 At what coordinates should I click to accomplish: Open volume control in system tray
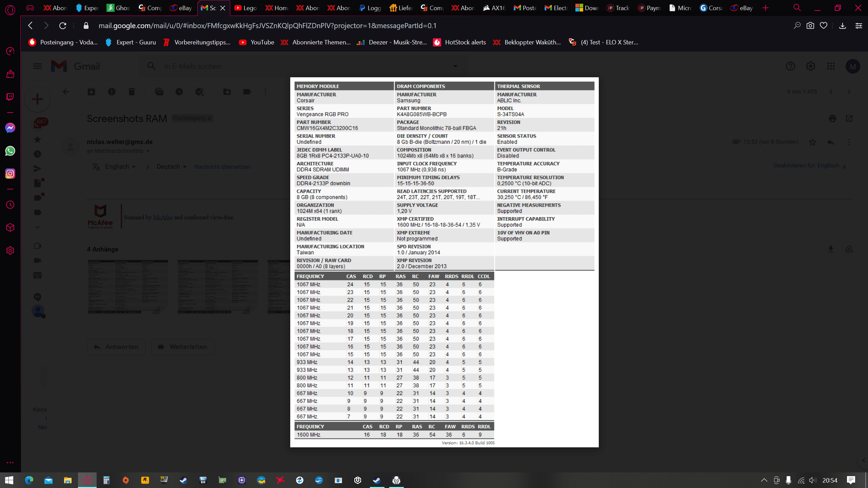pyautogui.click(x=812, y=480)
